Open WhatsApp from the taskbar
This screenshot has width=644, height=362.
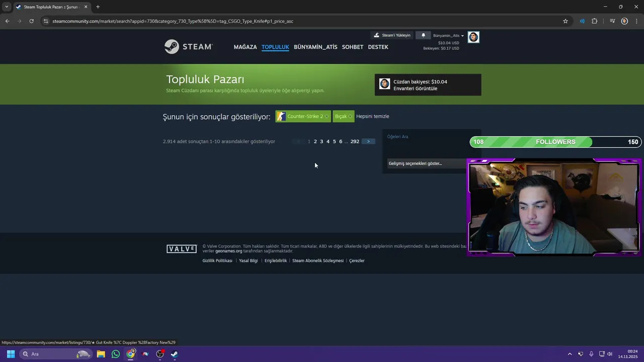tap(116, 354)
